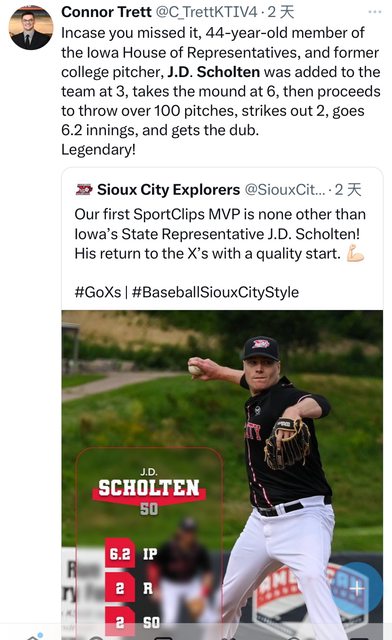Open the J.D. Scholten pitcher photo
392x640 pixels.
pos(222,475)
